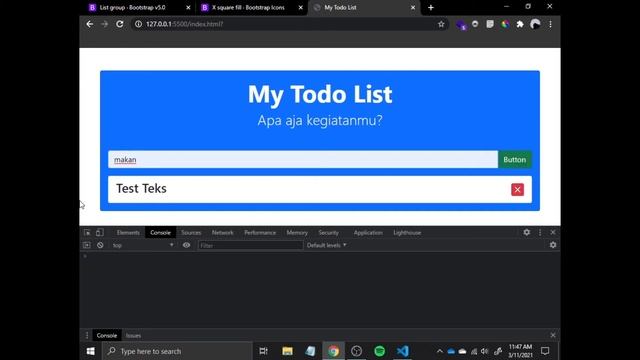Image resolution: width=640 pixels, height=360 pixels.
Task: Switch to the Issues drawer tab
Action: click(x=133, y=336)
